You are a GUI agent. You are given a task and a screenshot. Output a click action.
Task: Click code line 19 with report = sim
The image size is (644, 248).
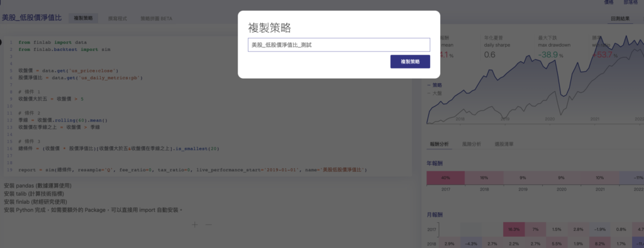pyautogui.click(x=192, y=169)
